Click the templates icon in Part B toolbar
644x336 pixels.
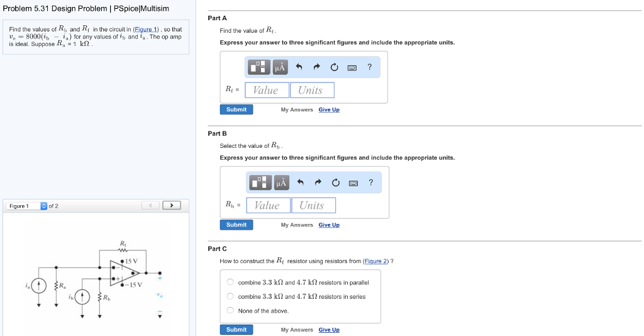point(260,182)
